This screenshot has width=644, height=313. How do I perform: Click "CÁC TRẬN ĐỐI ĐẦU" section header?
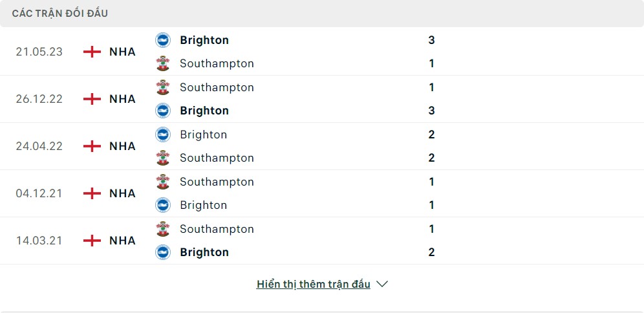60,14
